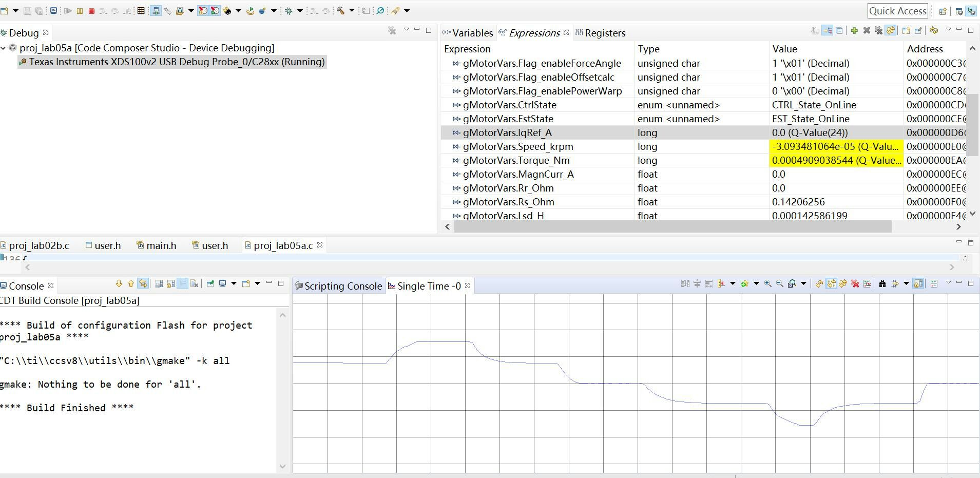Add new expression with green plus
980x478 pixels.
pos(854,31)
